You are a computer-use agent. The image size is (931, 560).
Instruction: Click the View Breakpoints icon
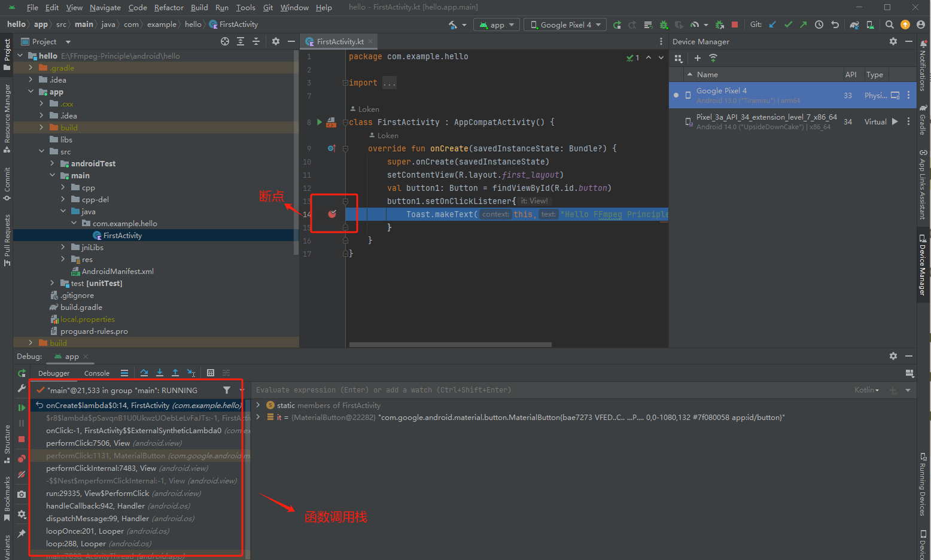tap(22, 459)
